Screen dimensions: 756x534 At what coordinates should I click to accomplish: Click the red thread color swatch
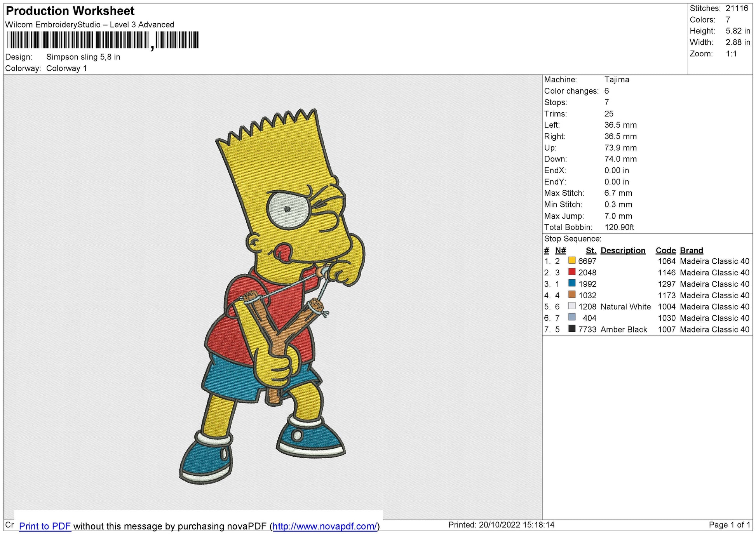[x=572, y=272]
